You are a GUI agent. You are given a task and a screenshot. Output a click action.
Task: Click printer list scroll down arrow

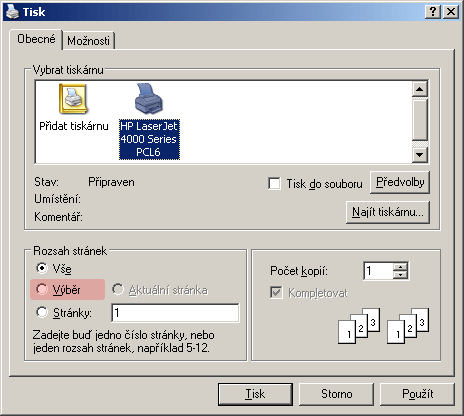click(x=420, y=155)
